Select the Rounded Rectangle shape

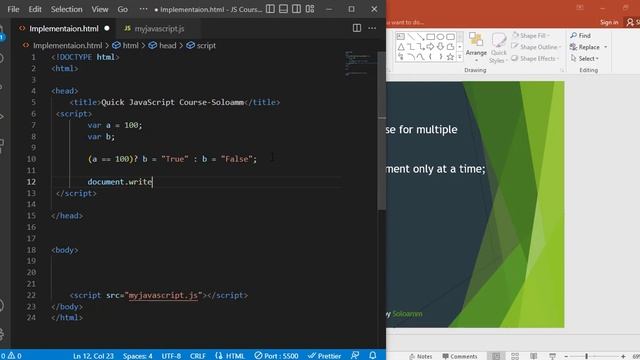click(x=450, y=37)
